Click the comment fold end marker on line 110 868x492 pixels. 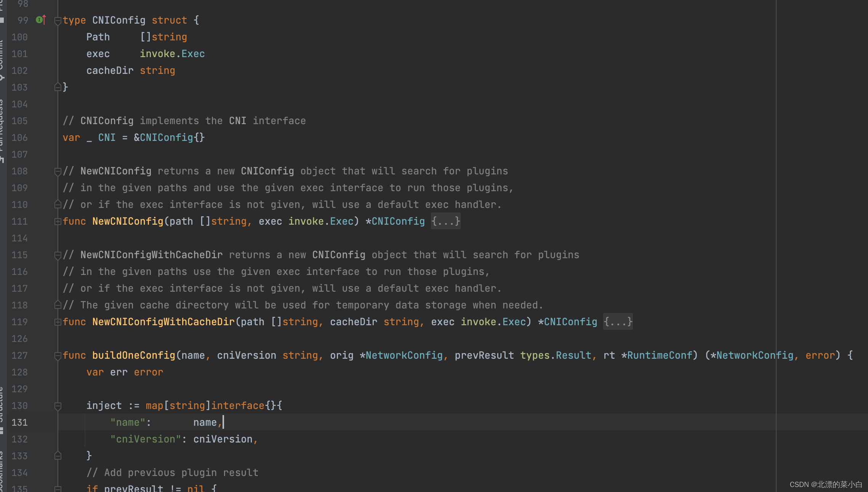coord(58,204)
